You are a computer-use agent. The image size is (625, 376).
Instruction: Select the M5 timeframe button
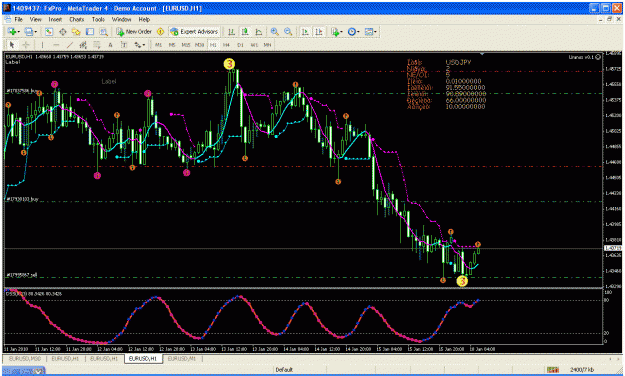[172, 45]
